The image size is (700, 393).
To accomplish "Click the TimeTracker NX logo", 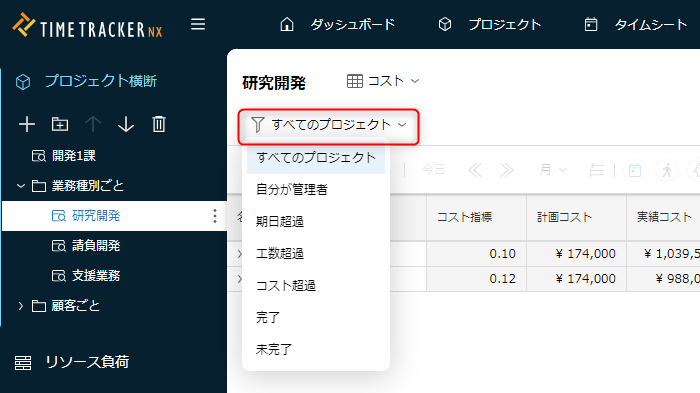I will click(88, 25).
